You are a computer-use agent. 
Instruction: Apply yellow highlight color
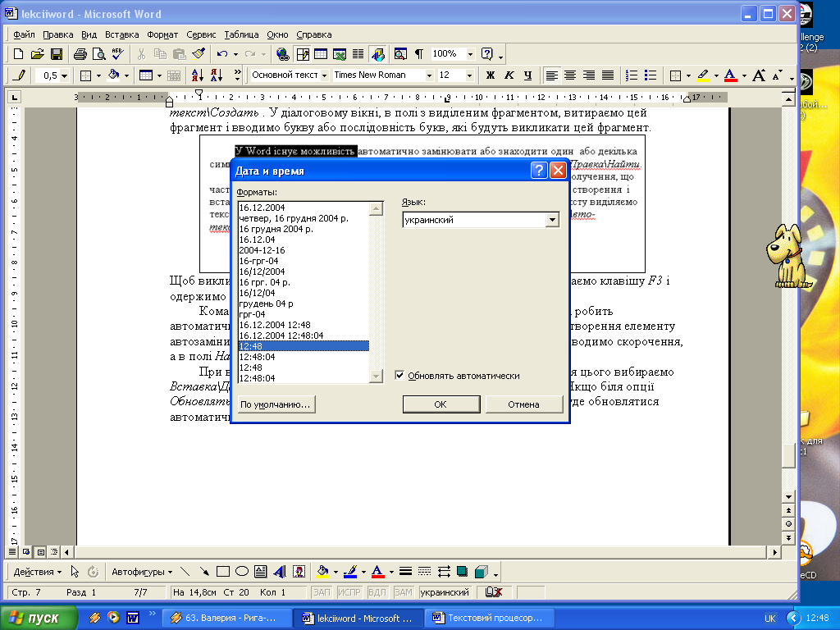coord(703,75)
